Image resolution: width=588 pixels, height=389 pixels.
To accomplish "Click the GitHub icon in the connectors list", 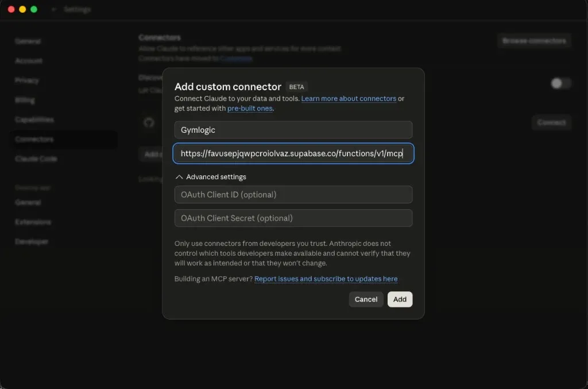I will tap(149, 122).
